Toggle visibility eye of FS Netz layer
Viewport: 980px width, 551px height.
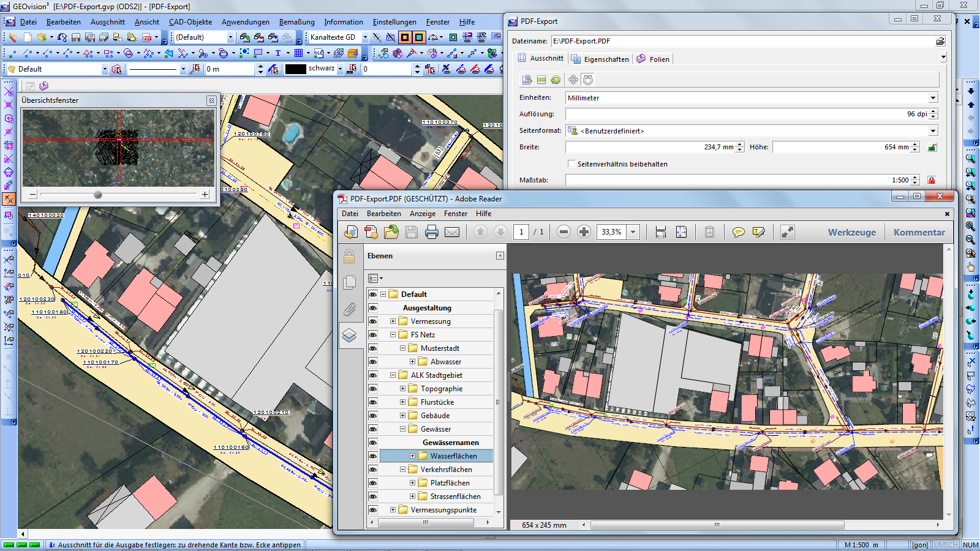(372, 335)
